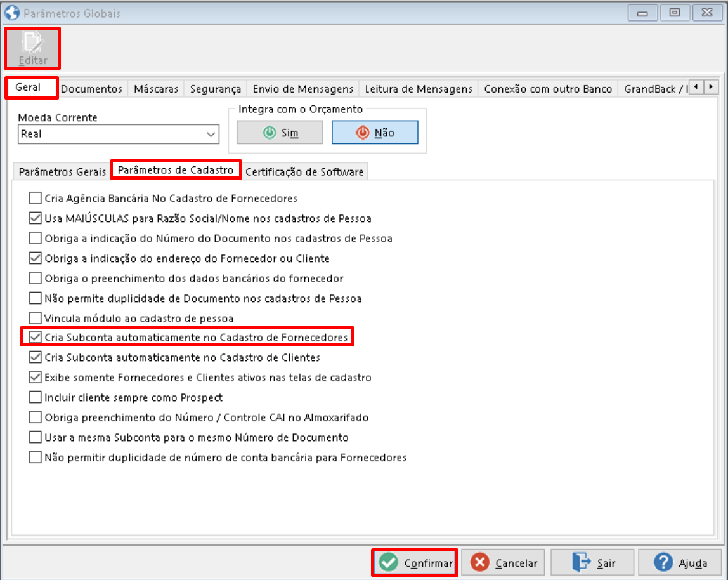The height and width of the screenshot is (580, 728).
Task: Toggle Cria Subconta automaticamente no Cadastro de Fornecedores
Action: pyautogui.click(x=36, y=337)
